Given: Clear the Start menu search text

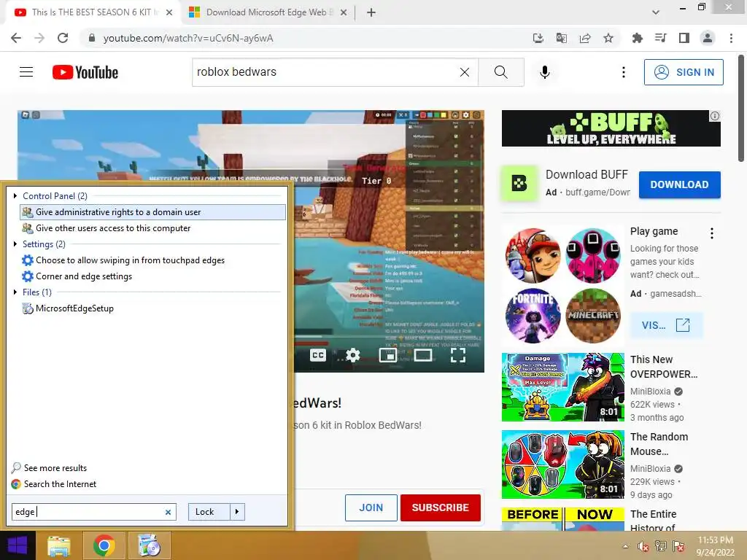Looking at the screenshot, I should (168, 513).
